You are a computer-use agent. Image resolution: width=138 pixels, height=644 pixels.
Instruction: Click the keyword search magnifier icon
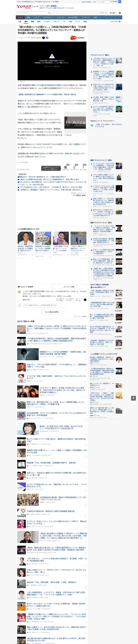[49, 13]
